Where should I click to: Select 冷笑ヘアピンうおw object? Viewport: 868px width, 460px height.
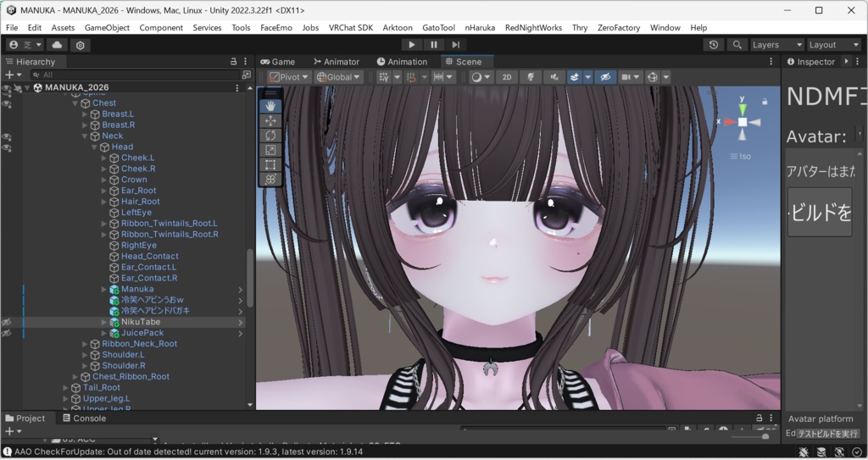153,300
